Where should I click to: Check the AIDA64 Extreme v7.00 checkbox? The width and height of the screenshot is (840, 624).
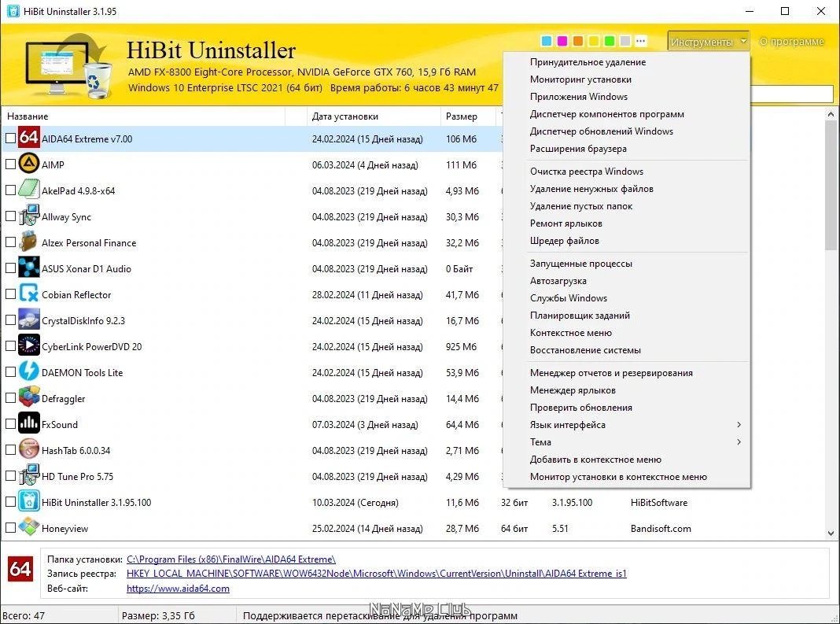point(10,138)
